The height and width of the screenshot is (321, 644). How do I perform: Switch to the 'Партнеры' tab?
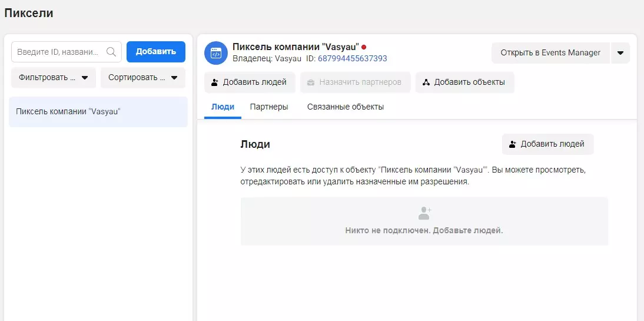269,107
